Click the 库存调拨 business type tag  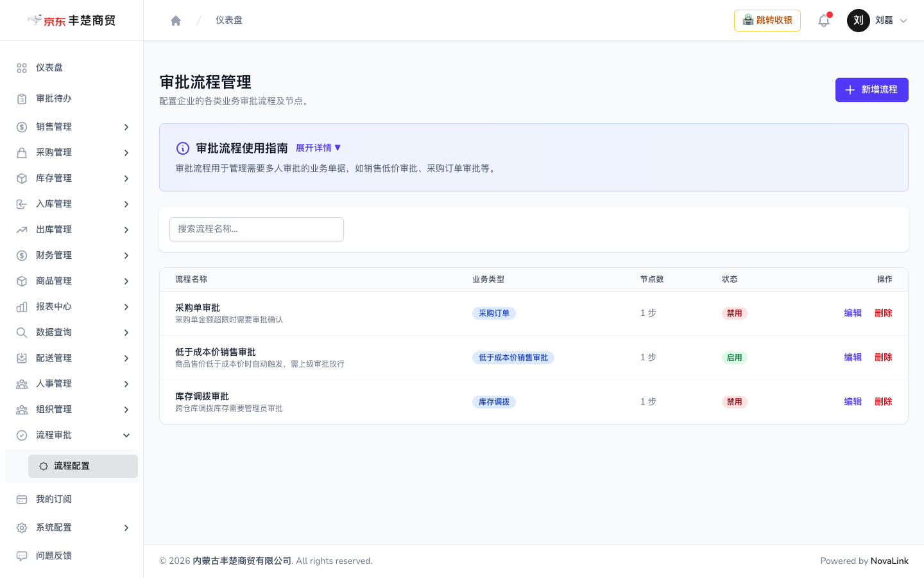click(494, 402)
